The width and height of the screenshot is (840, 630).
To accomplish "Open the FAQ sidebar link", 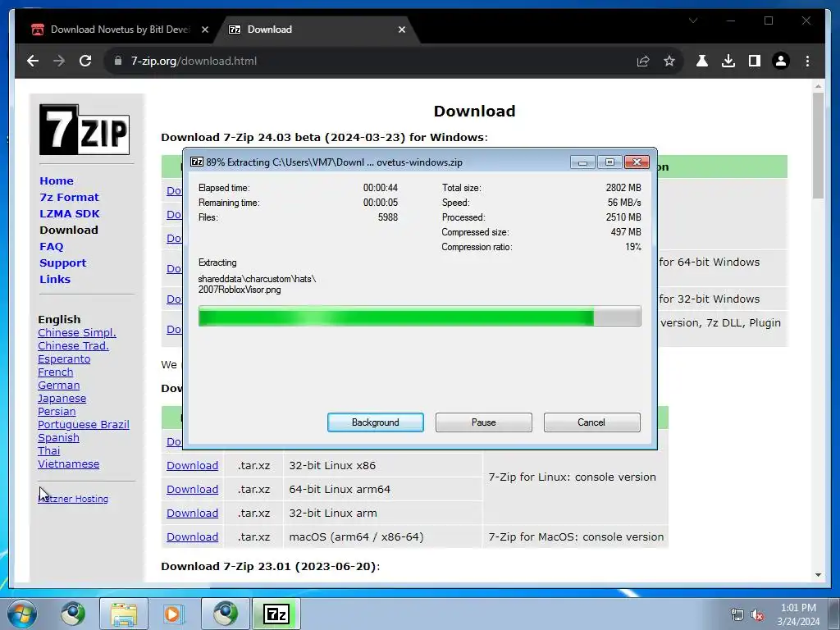I will tap(52, 246).
